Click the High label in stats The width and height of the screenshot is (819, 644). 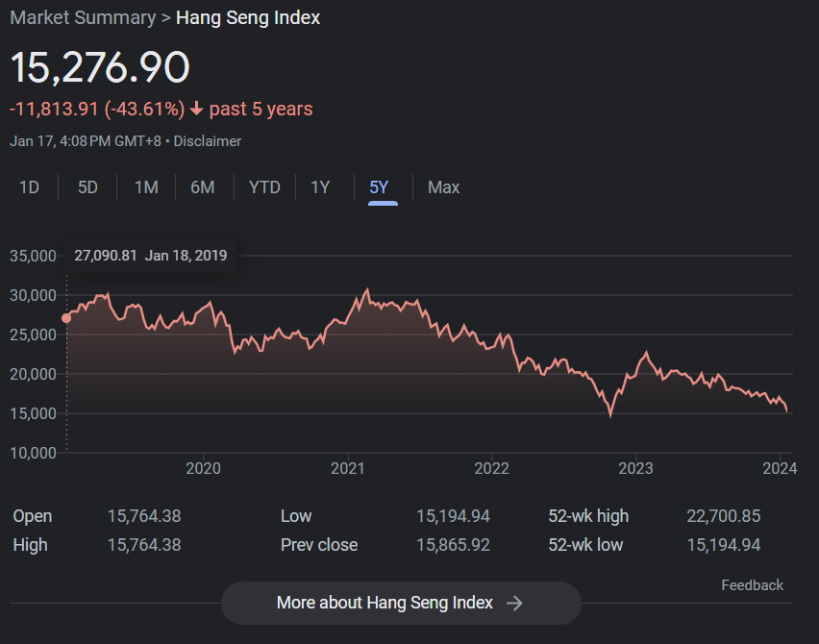(x=31, y=545)
